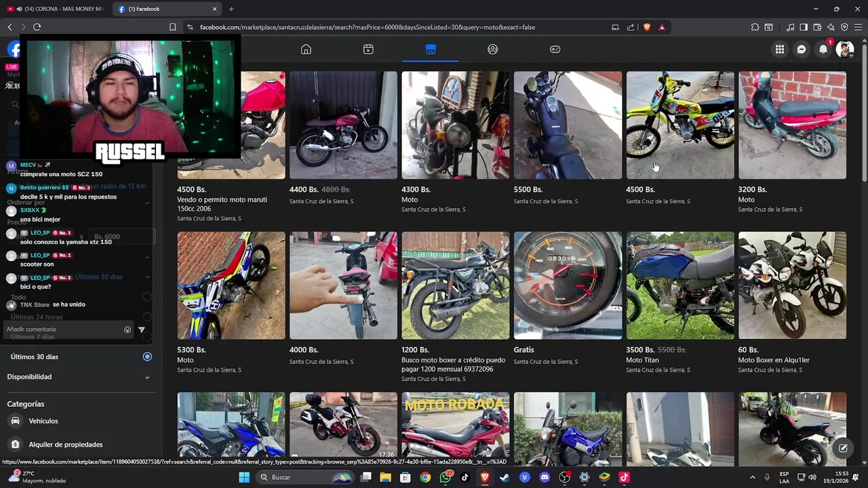The width and height of the screenshot is (868, 488).
Task: Open emoji picker in comment box
Action: pyautogui.click(x=127, y=329)
